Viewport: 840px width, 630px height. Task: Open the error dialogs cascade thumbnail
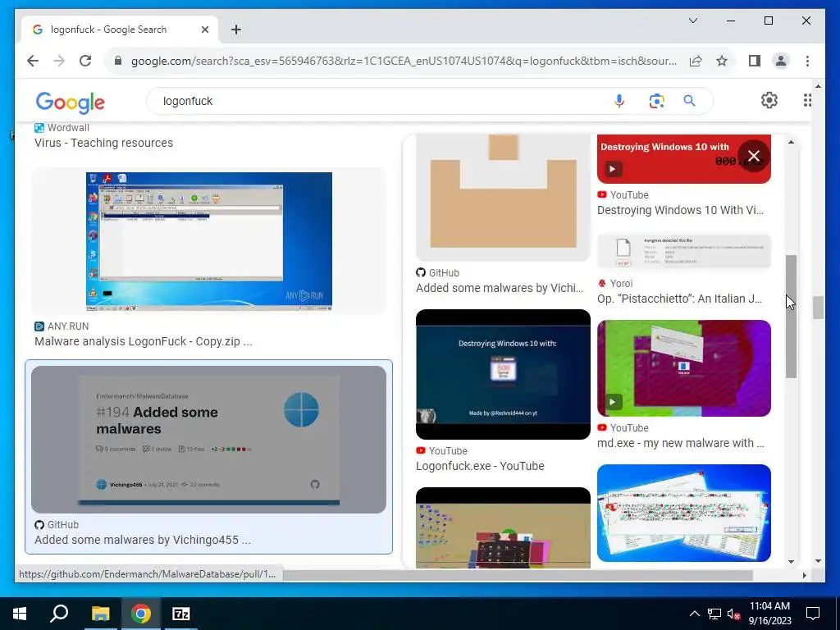pyautogui.click(x=684, y=514)
